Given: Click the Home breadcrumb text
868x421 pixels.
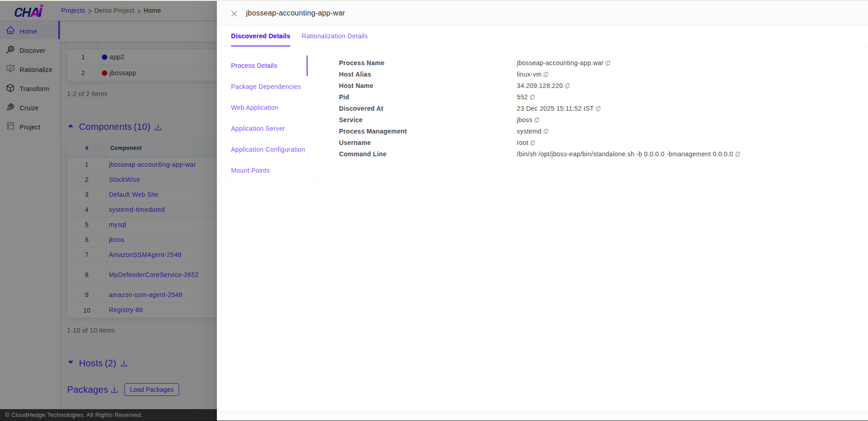Looking at the screenshot, I should [152, 10].
